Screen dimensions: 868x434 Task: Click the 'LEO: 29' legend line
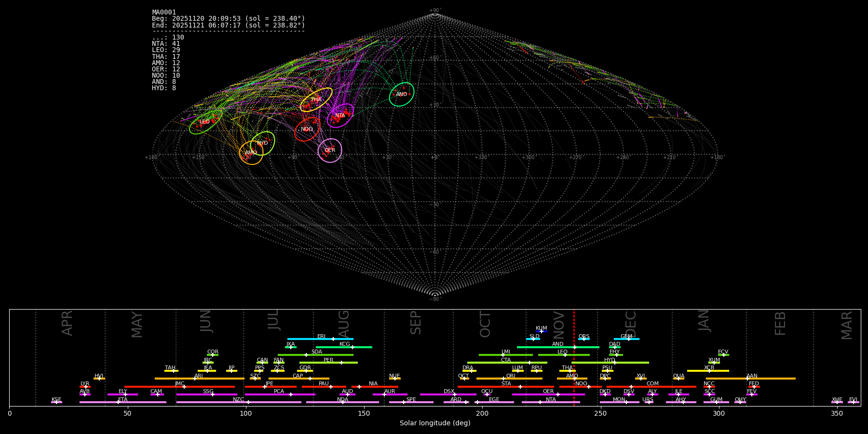point(166,50)
